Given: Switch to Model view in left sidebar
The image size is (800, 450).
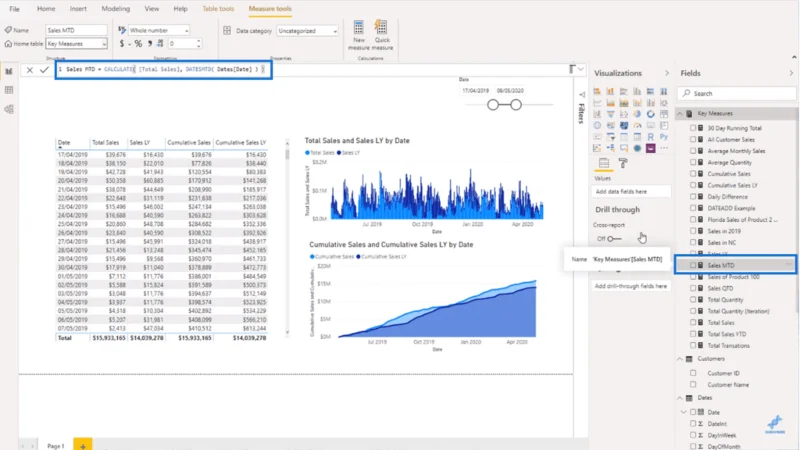Looking at the screenshot, I should 9,109.
